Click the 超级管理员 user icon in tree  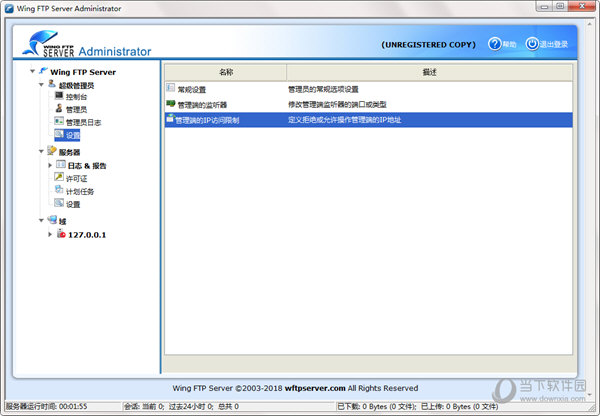(52, 84)
